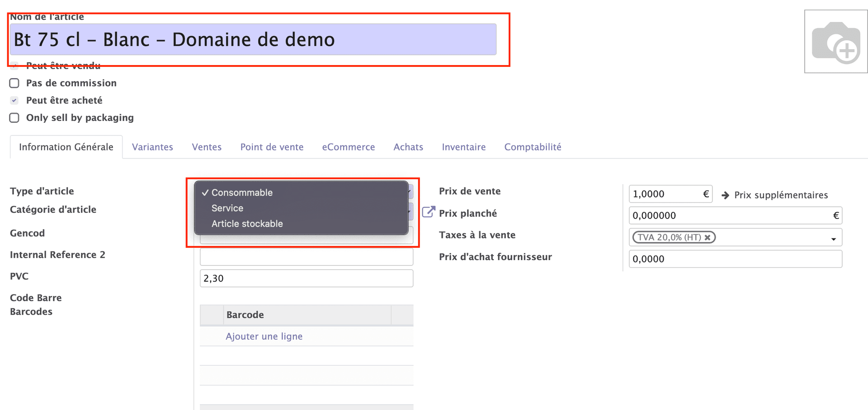Edit the article name Bt 75 cl field
Viewport: 868px width, 410px height.
tap(253, 40)
